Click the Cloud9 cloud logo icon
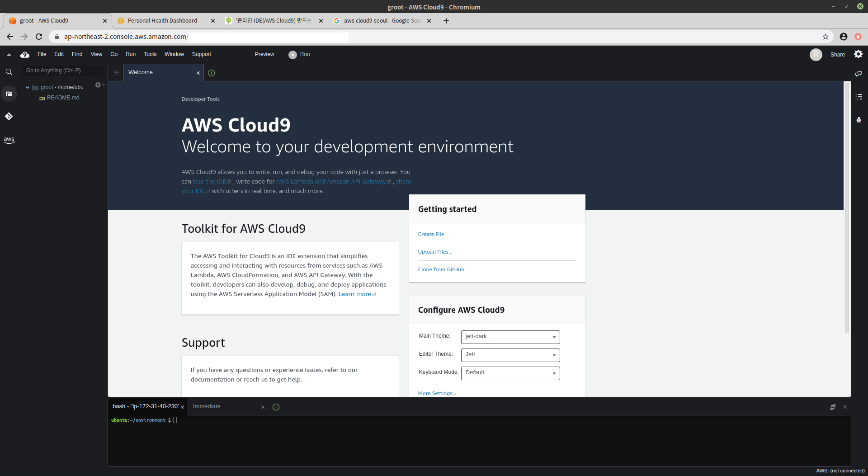 [x=25, y=55]
